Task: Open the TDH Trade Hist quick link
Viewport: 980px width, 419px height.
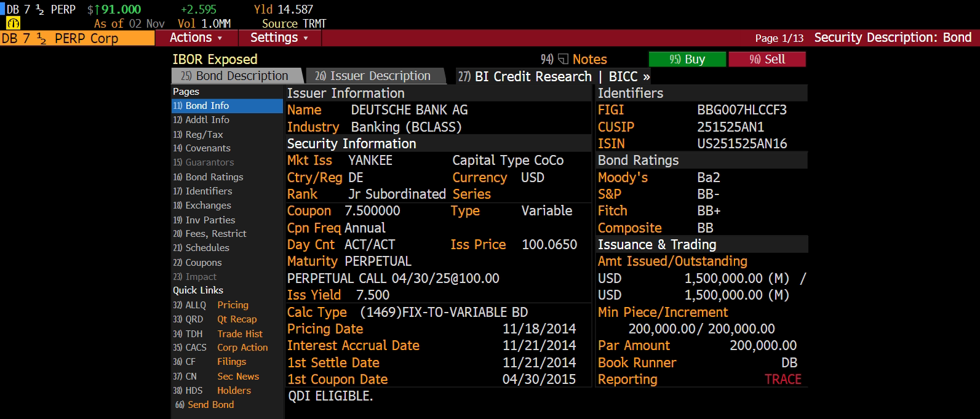Action: pyautogui.click(x=218, y=333)
